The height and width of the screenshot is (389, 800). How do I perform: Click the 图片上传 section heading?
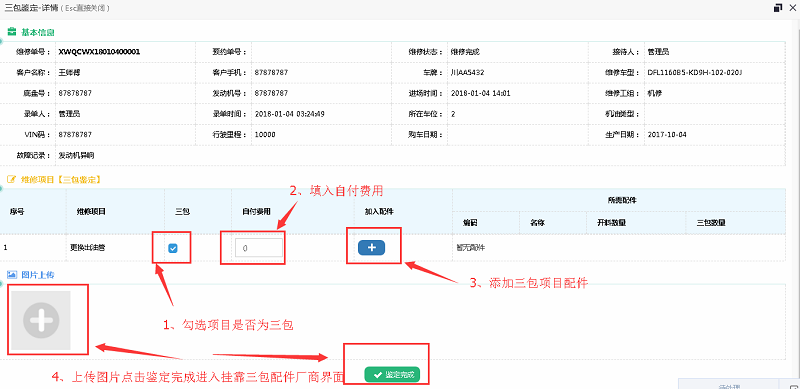coord(38,275)
